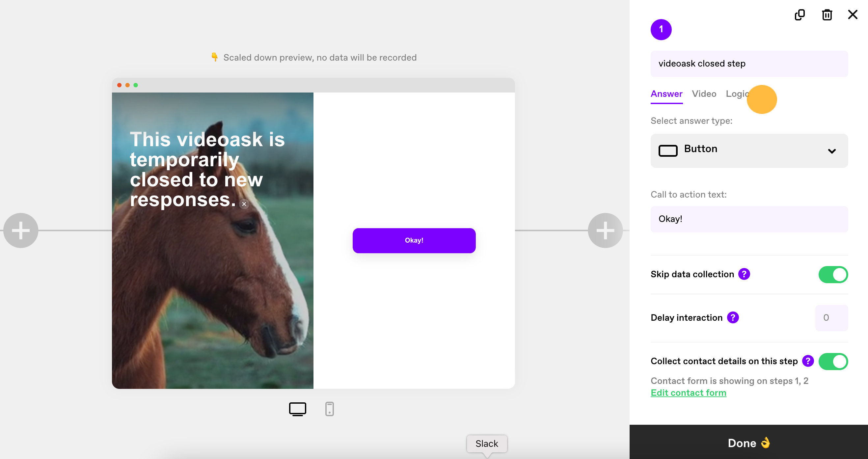Image resolution: width=868 pixels, height=459 pixels.
Task: Edit the videoask closed step title field
Action: pyautogui.click(x=749, y=64)
